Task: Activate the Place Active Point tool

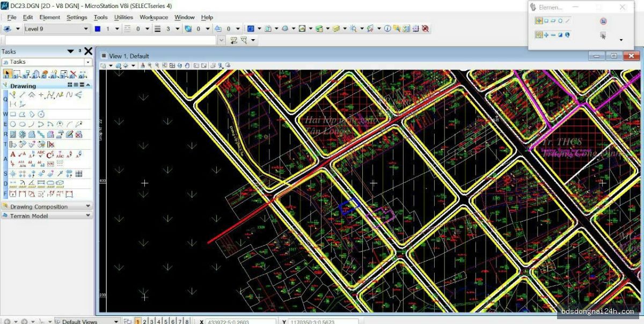Action: point(41,95)
